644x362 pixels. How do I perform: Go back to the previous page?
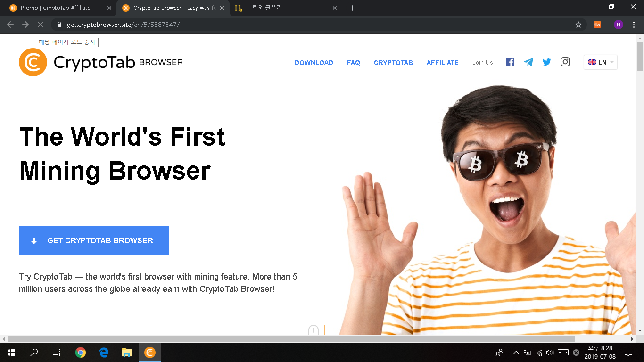(x=10, y=25)
